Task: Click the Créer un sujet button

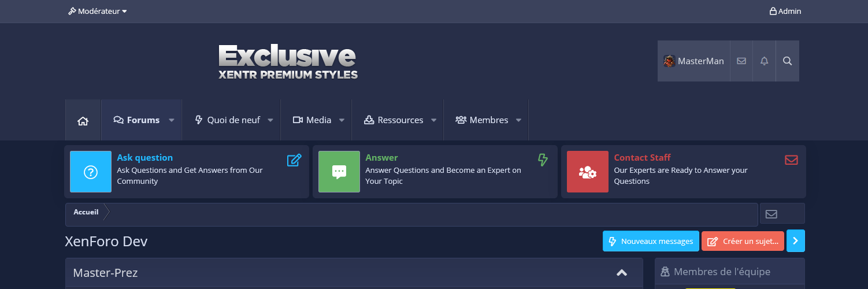Action: [743, 242]
